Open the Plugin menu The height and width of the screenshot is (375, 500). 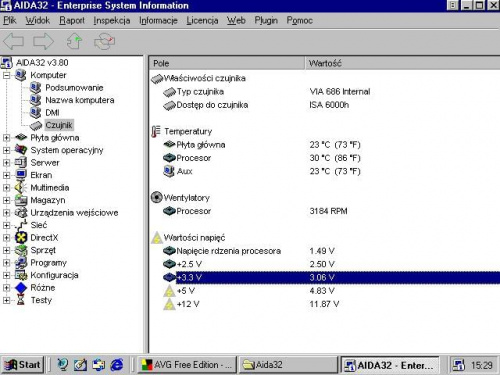(x=266, y=21)
